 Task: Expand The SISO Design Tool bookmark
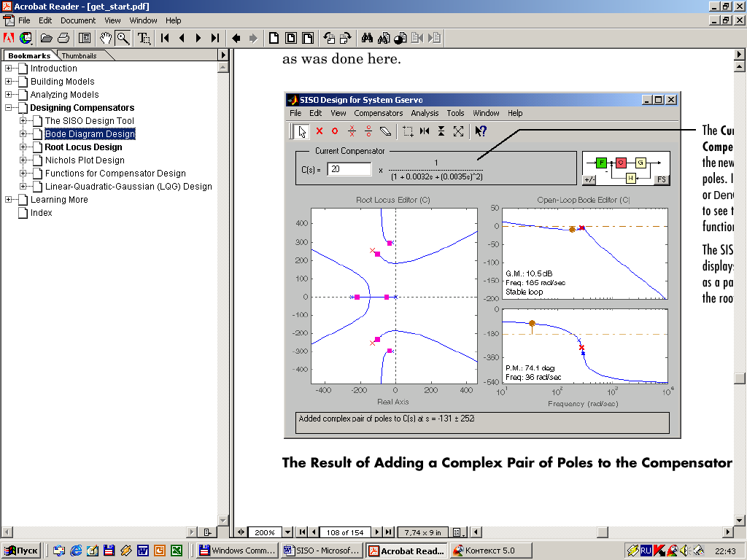pyautogui.click(x=23, y=121)
